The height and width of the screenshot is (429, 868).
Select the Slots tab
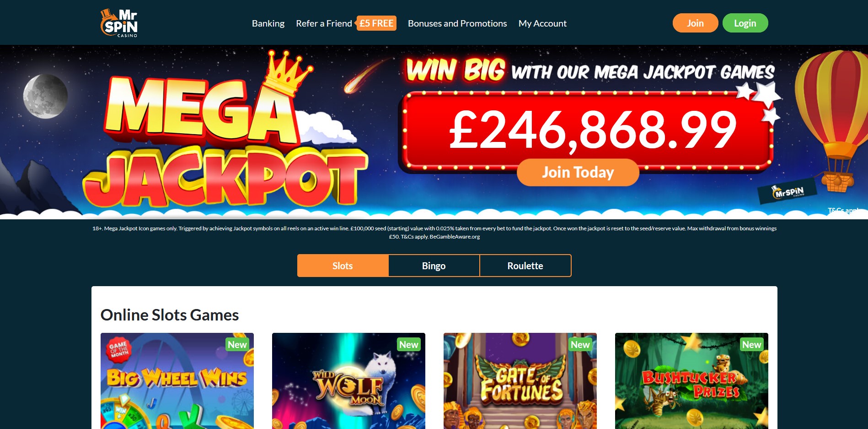pos(343,266)
